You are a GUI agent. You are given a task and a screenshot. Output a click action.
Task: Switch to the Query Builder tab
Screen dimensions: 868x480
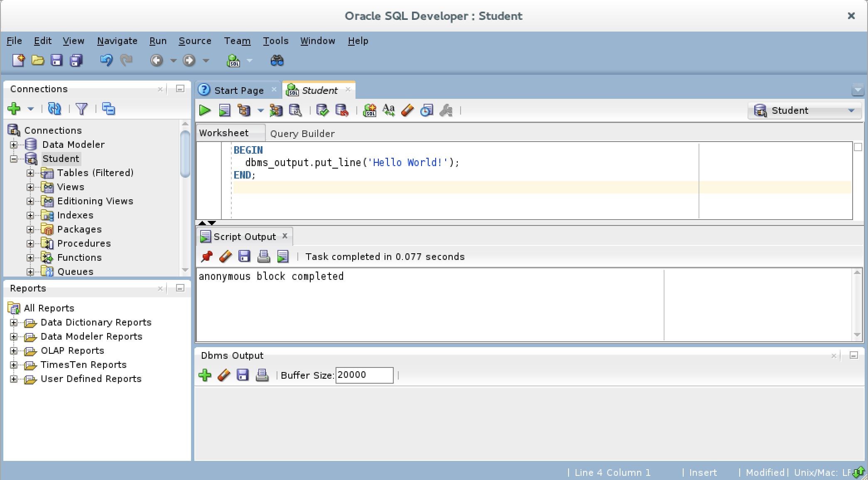(x=302, y=133)
